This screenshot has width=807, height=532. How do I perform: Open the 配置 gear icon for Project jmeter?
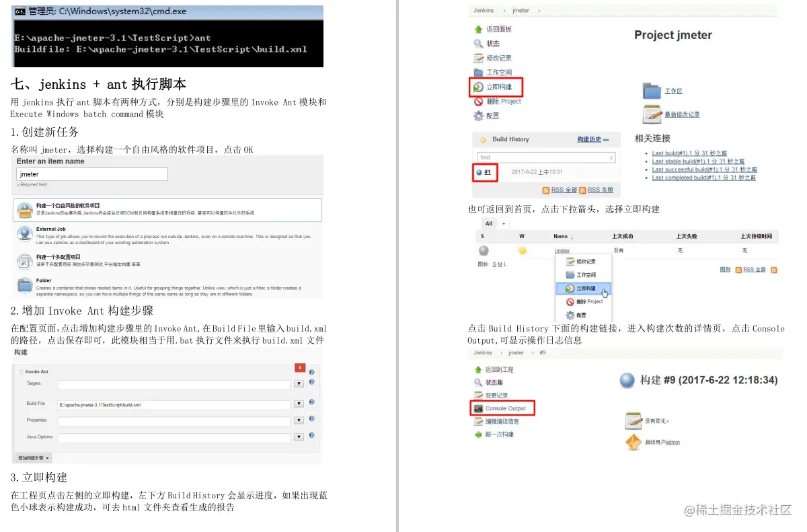tap(479, 115)
